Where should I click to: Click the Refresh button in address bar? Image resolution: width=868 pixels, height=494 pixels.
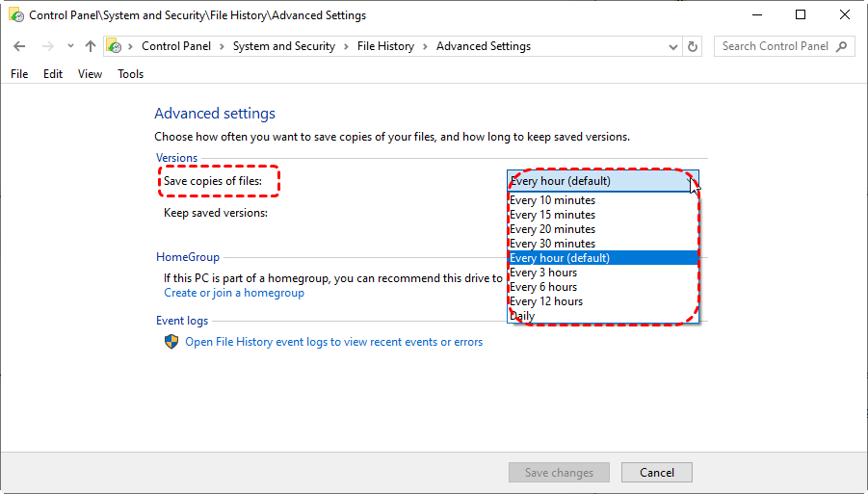click(x=693, y=46)
